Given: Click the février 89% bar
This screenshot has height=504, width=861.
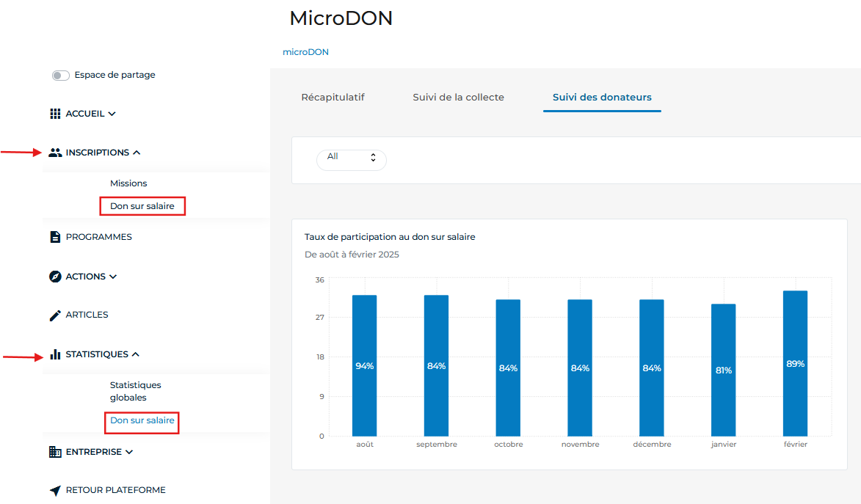Looking at the screenshot, I should pos(795,363).
